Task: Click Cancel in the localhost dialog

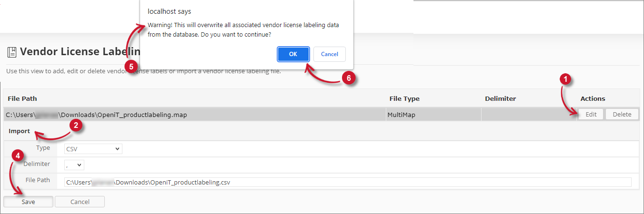Action: coord(330,54)
